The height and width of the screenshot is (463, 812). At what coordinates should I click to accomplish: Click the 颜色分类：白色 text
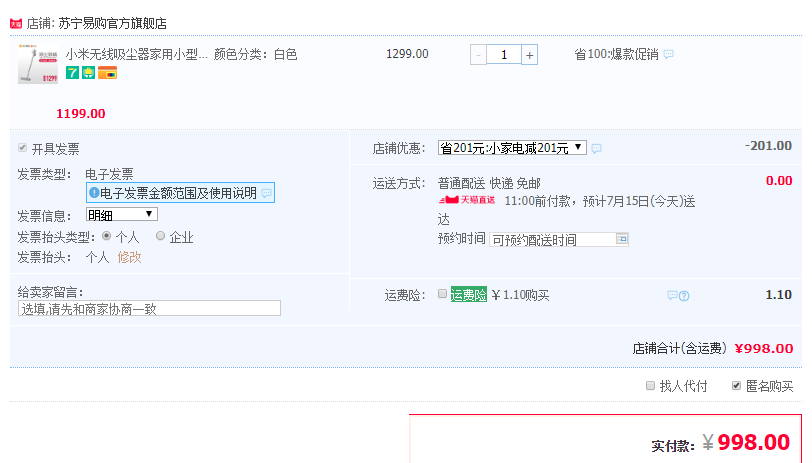(255, 54)
